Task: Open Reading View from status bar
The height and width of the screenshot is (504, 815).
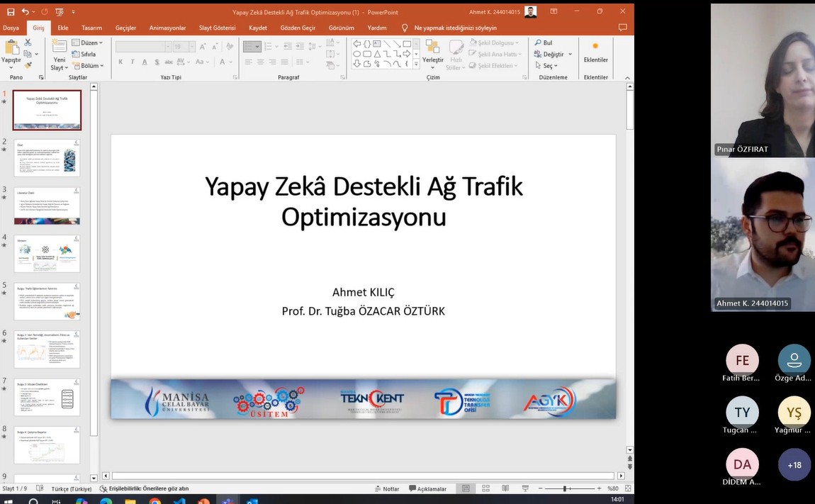Action: 505,488
